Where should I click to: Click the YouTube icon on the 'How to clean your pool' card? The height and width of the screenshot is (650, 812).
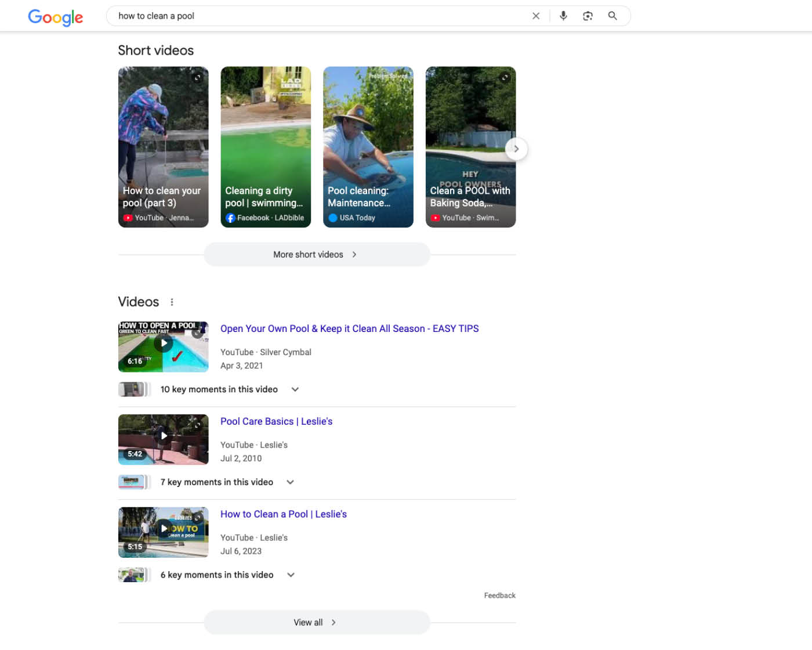pos(128,218)
